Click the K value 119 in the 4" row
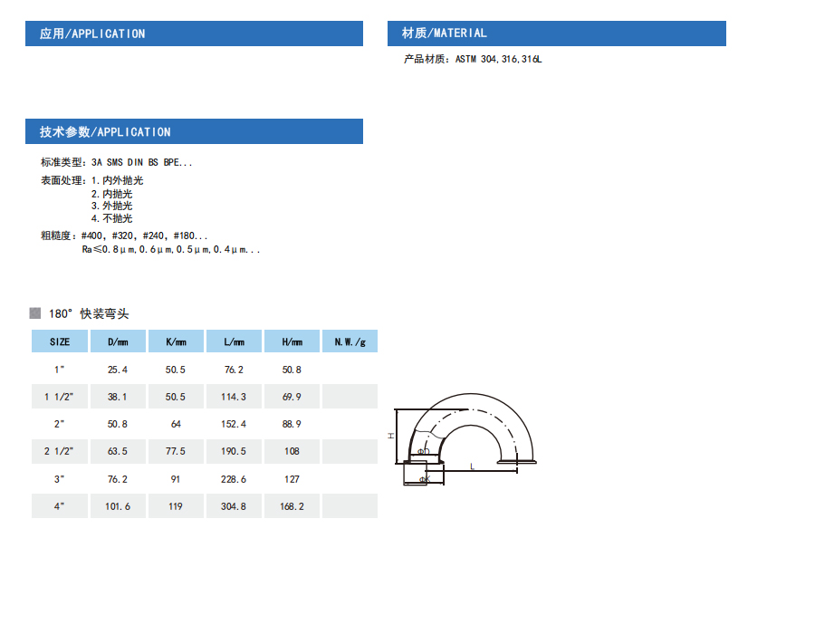This screenshot has width=815, height=644. click(176, 506)
